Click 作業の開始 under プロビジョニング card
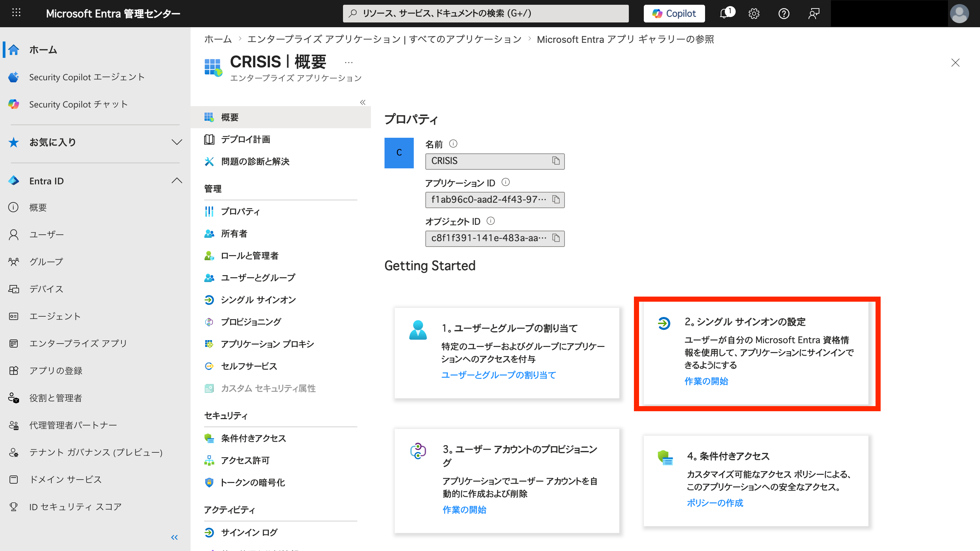 click(x=464, y=510)
